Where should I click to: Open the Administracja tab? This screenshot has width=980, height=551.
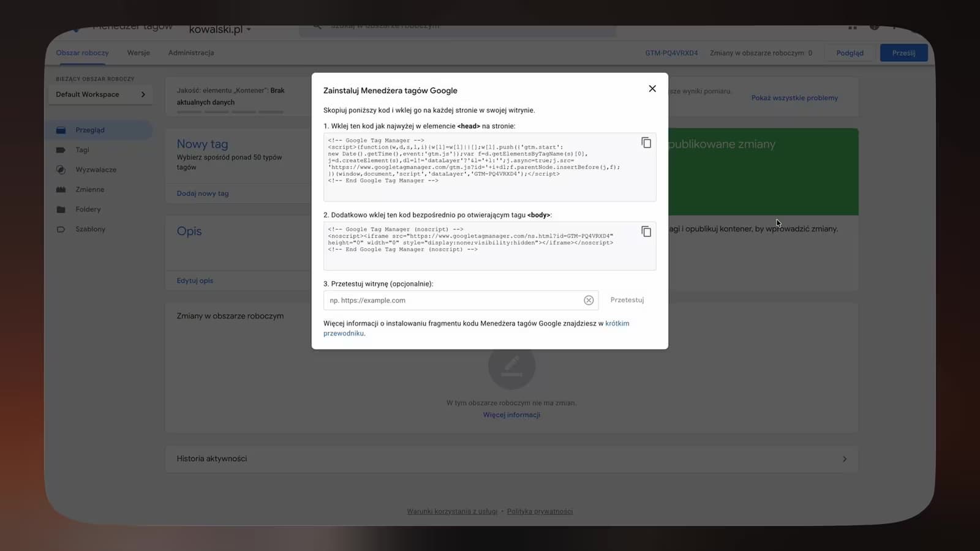[x=191, y=53]
